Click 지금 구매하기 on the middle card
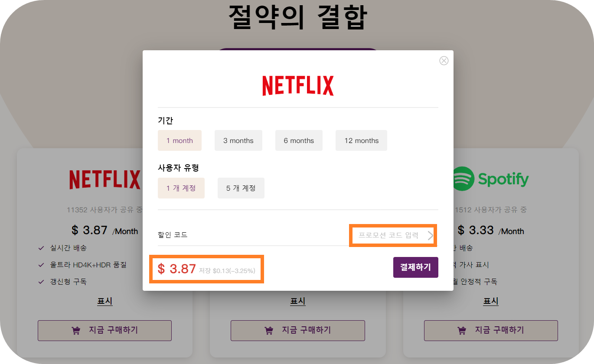 coord(298,331)
